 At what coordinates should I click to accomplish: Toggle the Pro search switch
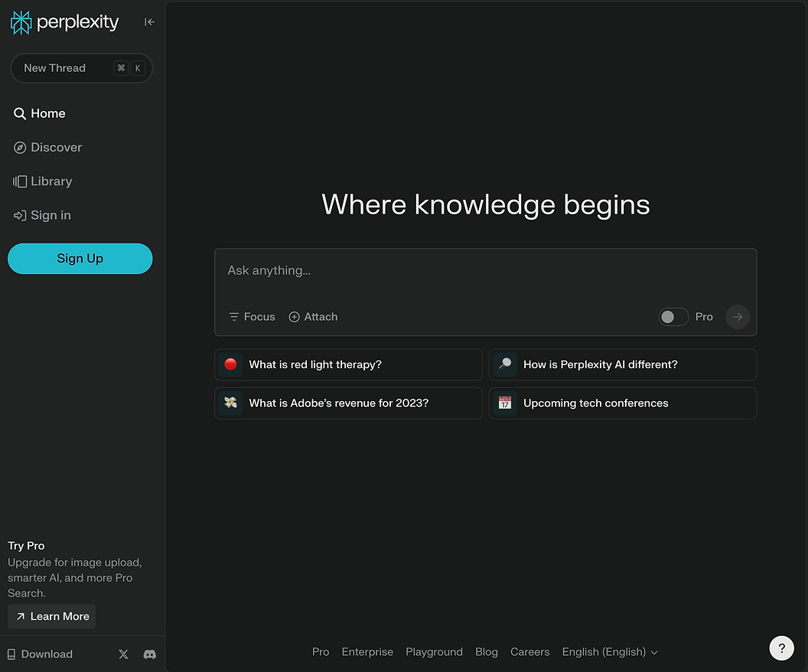[x=673, y=317]
